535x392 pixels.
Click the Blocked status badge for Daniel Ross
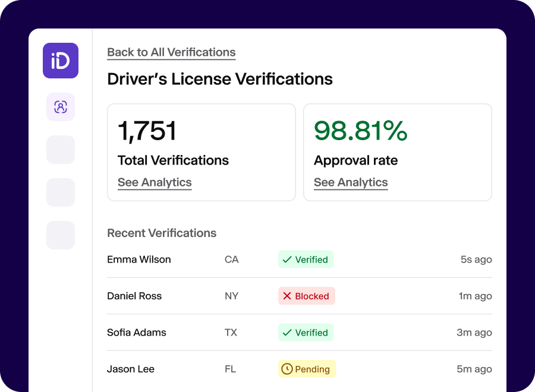307,296
